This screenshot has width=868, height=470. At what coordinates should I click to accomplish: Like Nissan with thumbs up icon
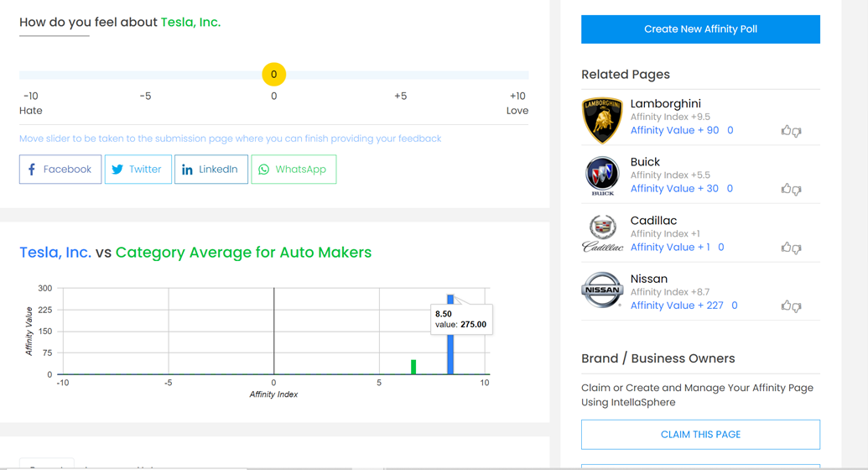point(786,305)
